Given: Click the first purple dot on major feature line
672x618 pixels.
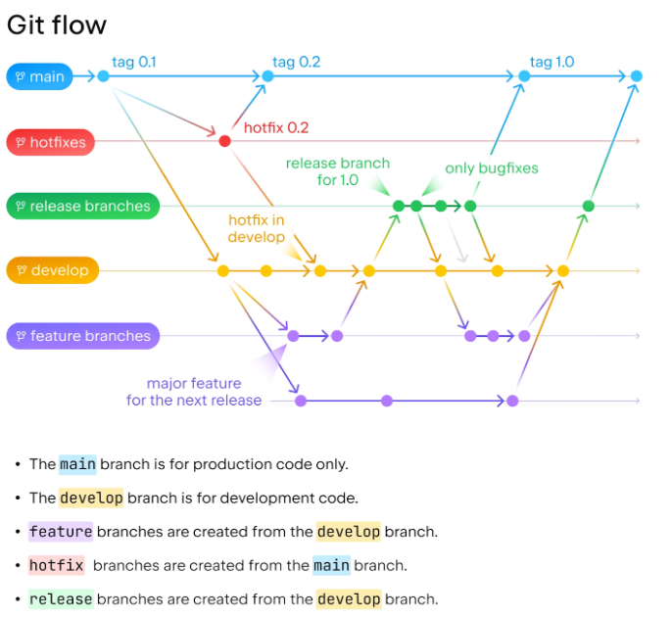Looking at the screenshot, I should pyautogui.click(x=301, y=401).
